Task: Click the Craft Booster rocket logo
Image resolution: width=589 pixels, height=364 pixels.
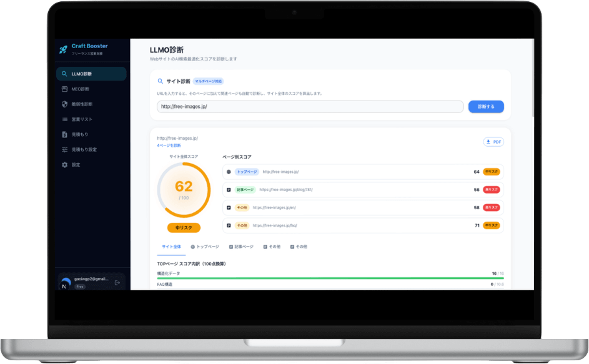Action: tap(63, 49)
